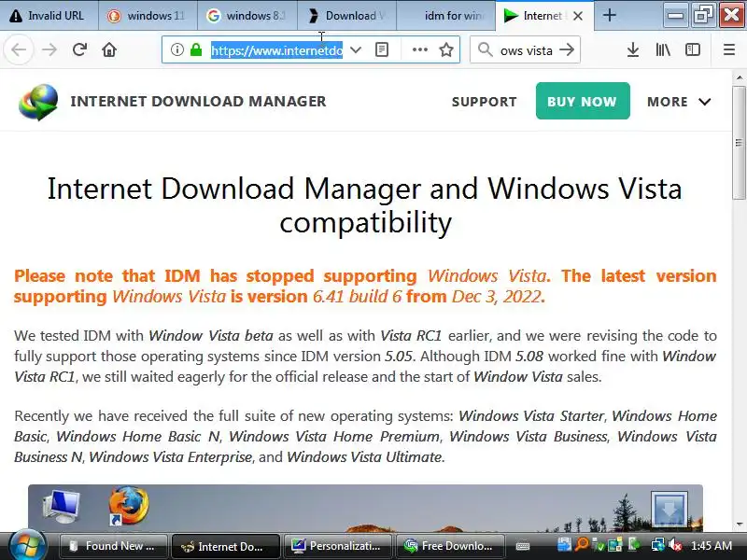Open the SUPPORT page link
This screenshot has width=747, height=560.
pos(484,102)
